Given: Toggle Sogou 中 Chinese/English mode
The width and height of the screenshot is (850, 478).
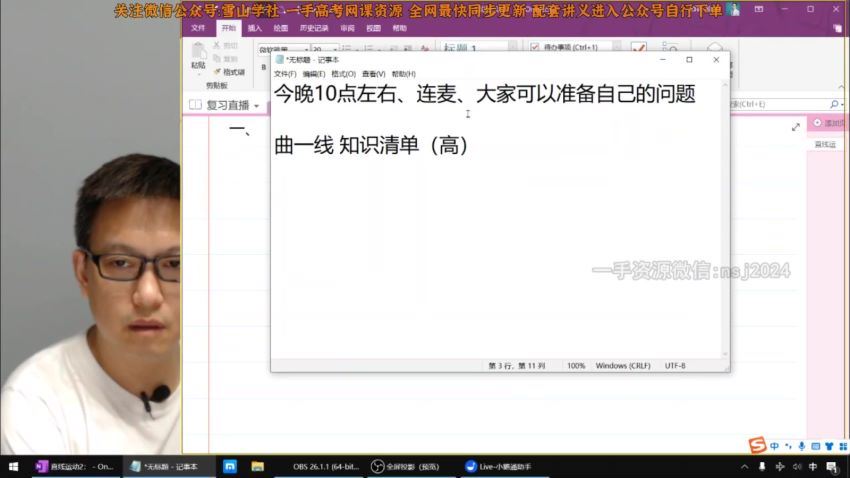Looking at the screenshot, I should [x=774, y=446].
